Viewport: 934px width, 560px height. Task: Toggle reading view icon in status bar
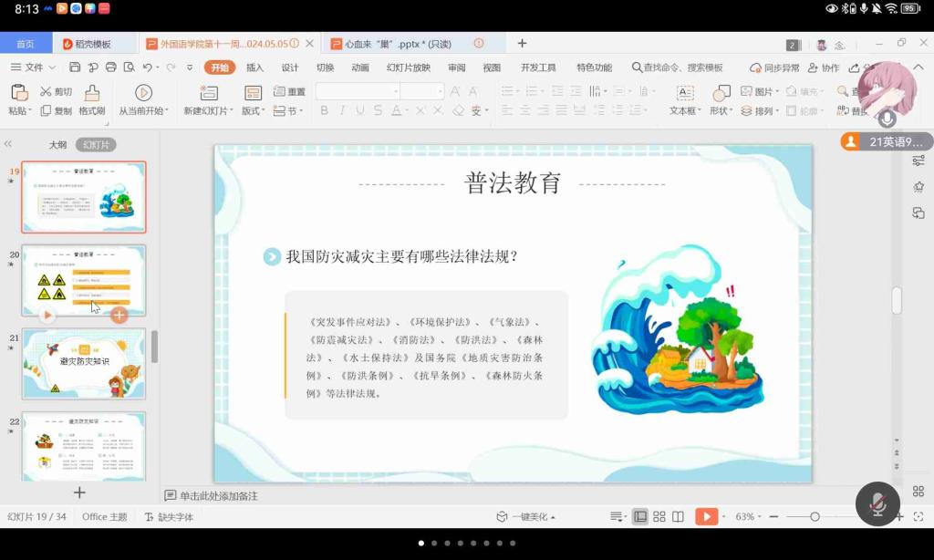[x=678, y=516]
